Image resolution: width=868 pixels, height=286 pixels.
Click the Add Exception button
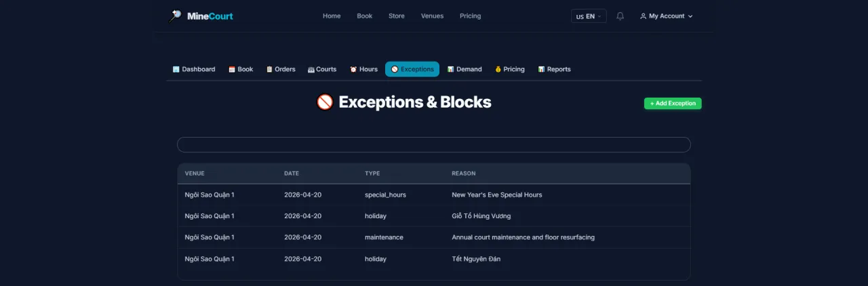[x=673, y=104]
